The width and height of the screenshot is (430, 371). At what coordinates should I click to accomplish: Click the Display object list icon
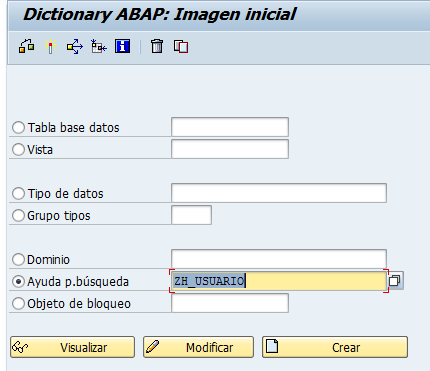pos(99,46)
